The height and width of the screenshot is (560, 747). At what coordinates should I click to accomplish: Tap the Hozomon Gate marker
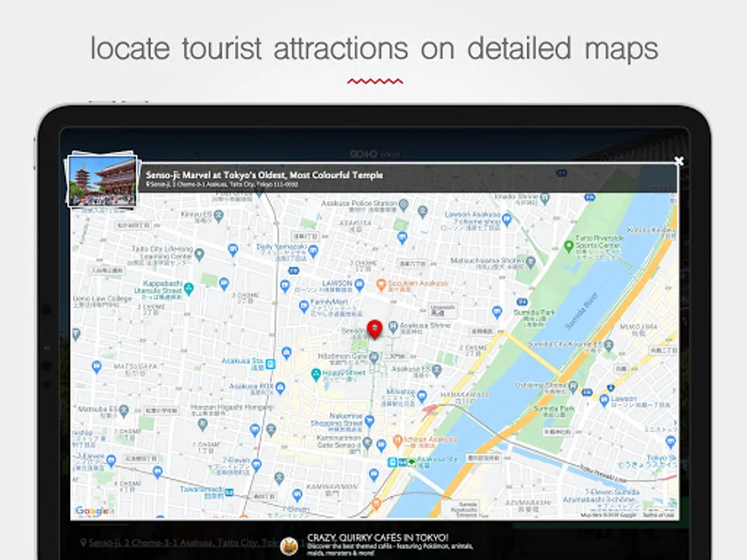point(374,357)
